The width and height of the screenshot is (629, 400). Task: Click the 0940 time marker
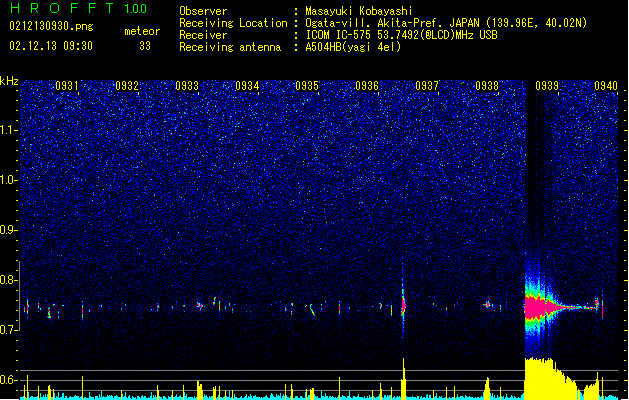tap(606, 86)
